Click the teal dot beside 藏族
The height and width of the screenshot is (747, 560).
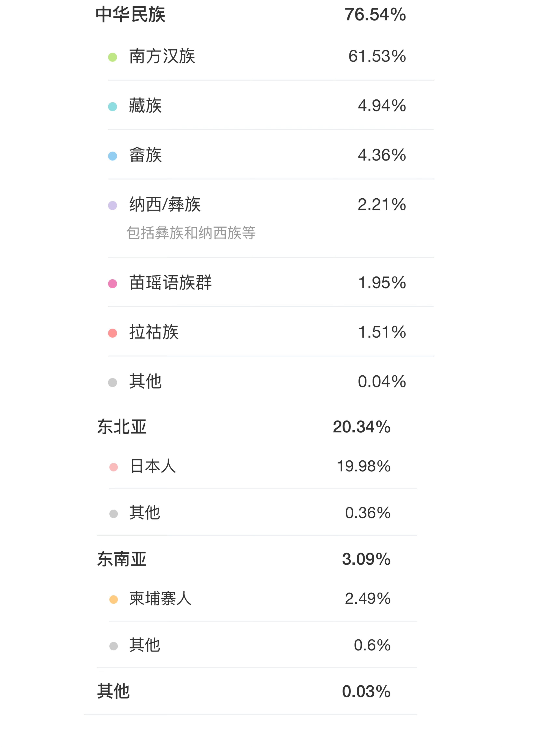[x=112, y=106]
